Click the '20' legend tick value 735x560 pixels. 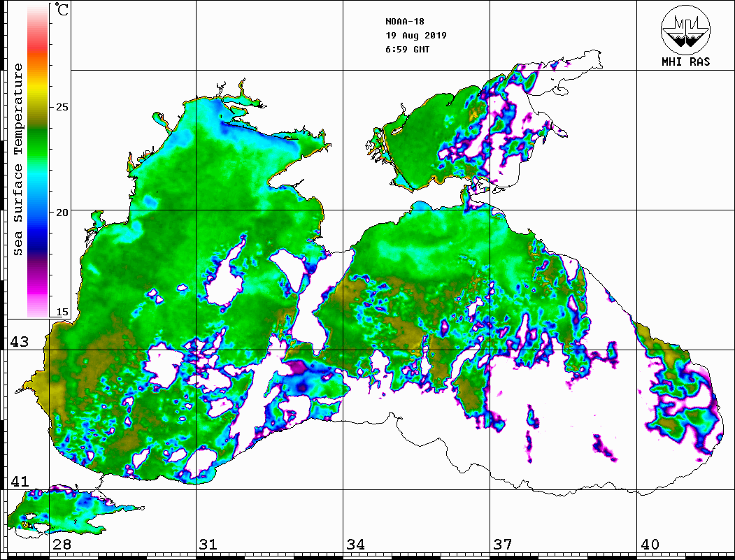62,213
